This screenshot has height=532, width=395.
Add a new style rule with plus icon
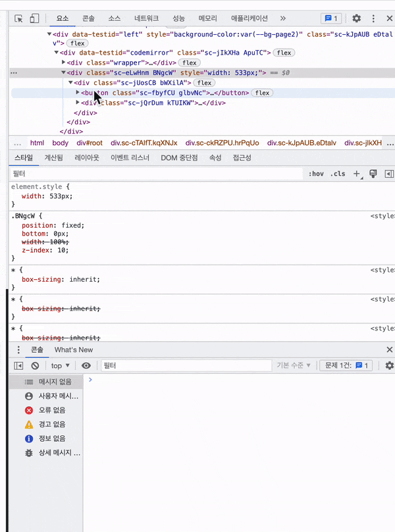click(357, 174)
